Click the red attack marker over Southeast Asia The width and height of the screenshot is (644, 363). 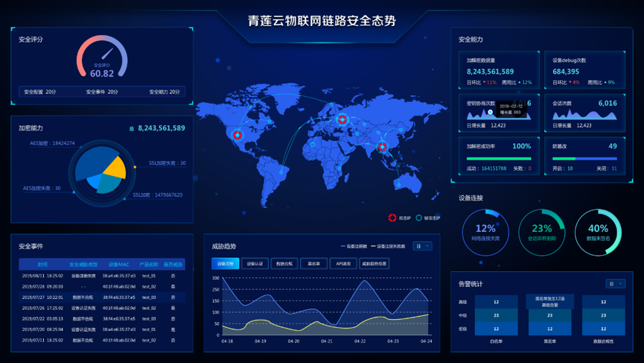383,146
